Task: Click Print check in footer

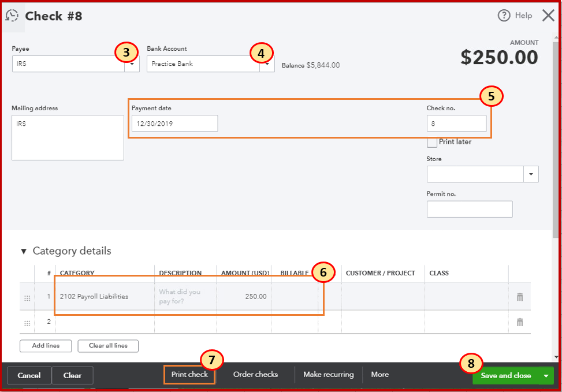Action: pyautogui.click(x=189, y=375)
